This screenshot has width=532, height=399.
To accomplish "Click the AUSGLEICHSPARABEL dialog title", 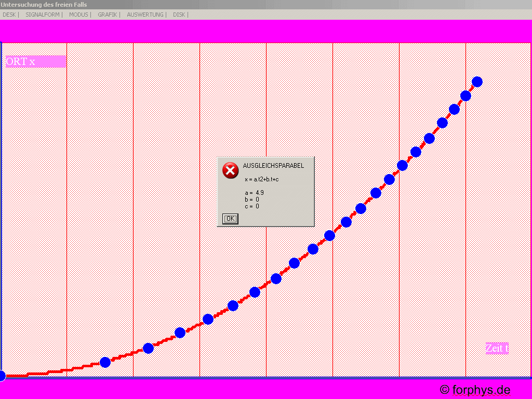I will coord(273,166).
